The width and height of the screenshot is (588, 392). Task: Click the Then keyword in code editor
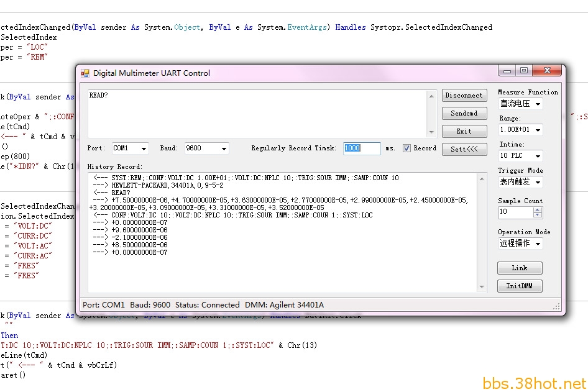tap(9, 335)
